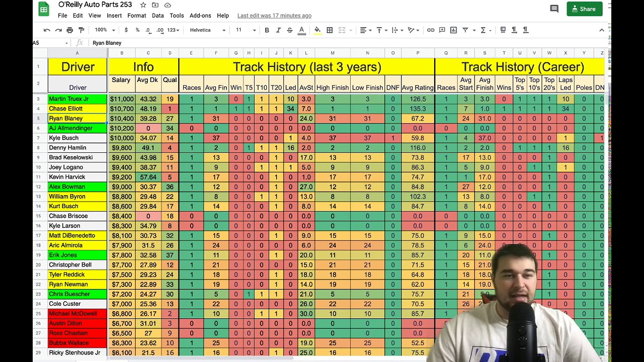Click the cloud save status icon
This screenshot has width=644, height=362.
tap(168, 5)
